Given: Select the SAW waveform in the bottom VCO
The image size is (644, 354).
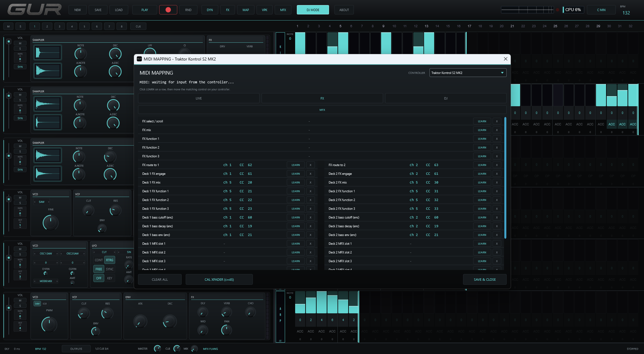Looking at the screenshot, I should click(37, 304).
